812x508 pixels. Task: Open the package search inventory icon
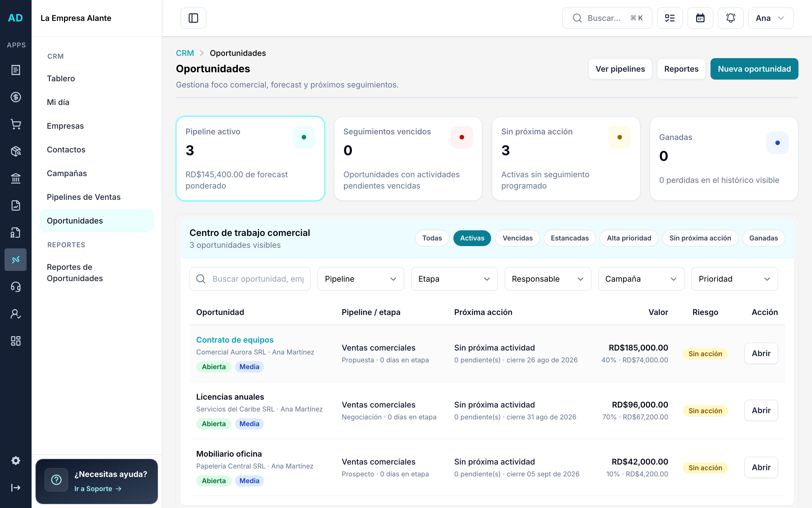16,151
